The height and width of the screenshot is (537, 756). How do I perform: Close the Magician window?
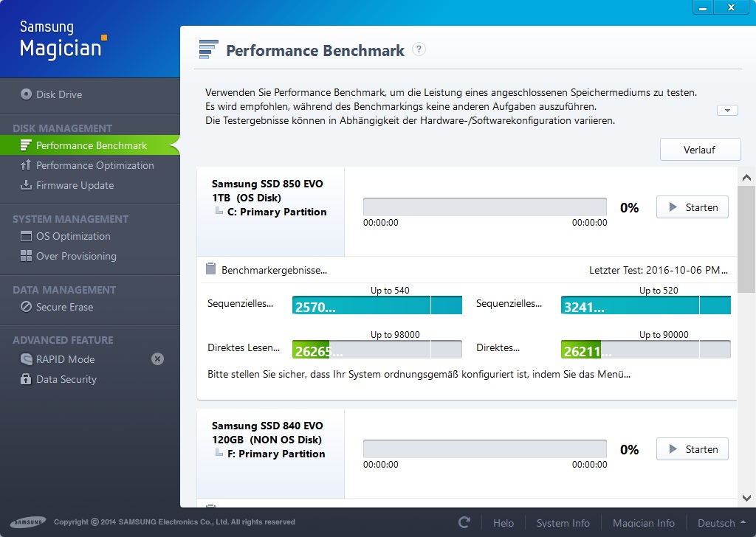coord(732,7)
